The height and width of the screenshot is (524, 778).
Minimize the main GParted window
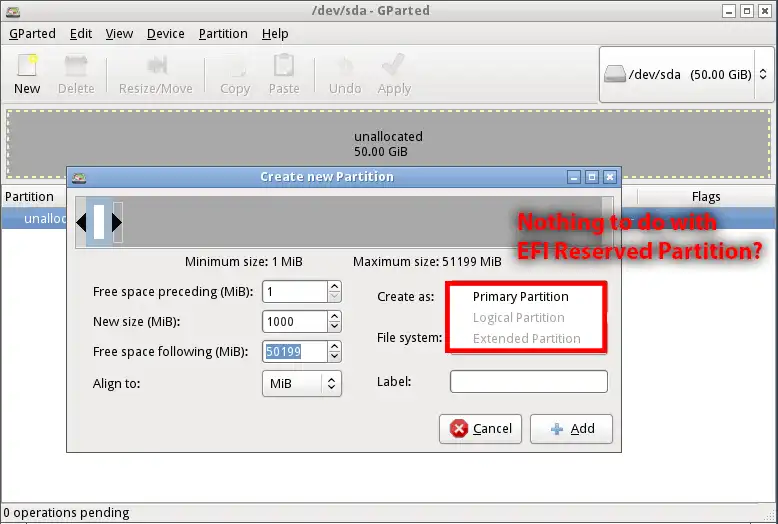pyautogui.click(x=729, y=11)
